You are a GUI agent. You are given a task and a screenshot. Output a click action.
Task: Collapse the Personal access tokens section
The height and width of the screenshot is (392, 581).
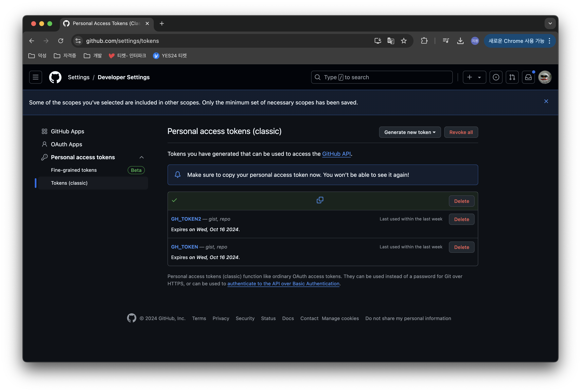click(x=141, y=157)
